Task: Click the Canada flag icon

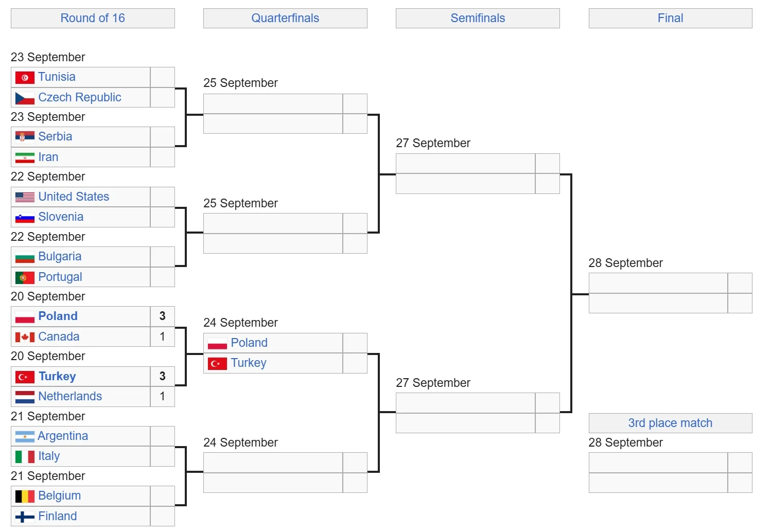Action: click(x=25, y=337)
